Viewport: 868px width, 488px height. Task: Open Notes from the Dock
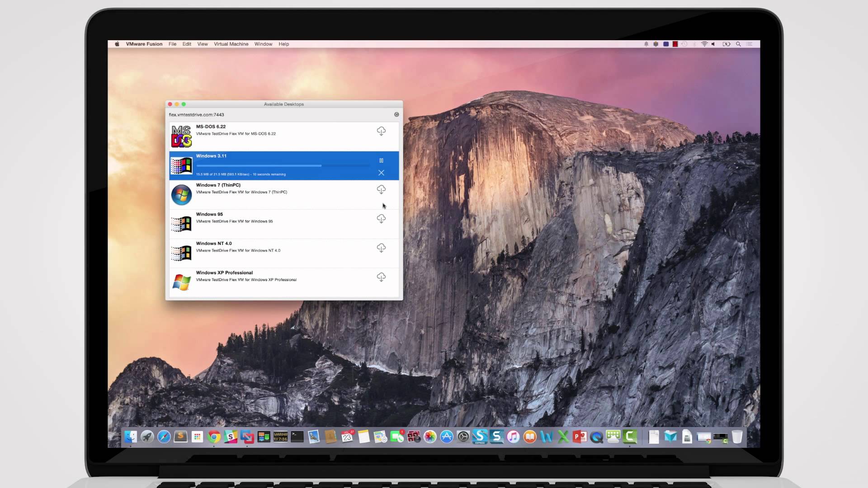pyautogui.click(x=364, y=436)
